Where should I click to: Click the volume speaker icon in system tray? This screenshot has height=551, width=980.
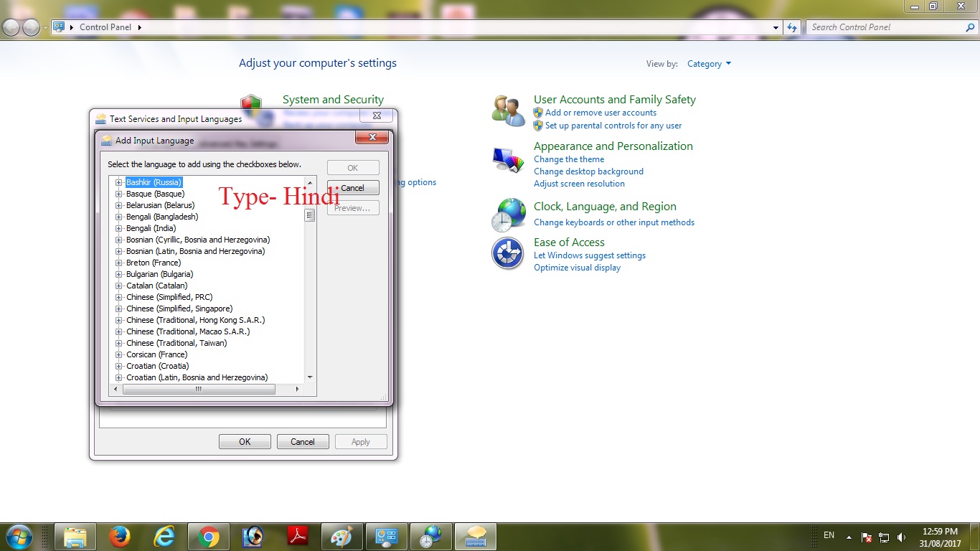(x=900, y=536)
